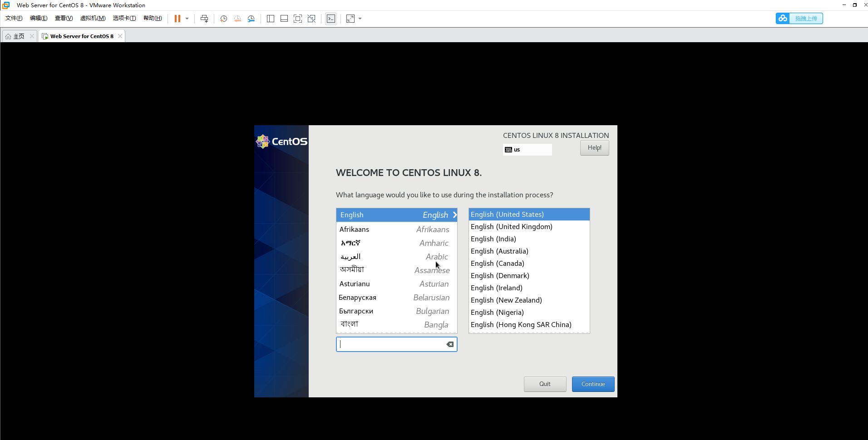Viewport: 868px width, 440px height.
Task: Click the send Ctrl+Alt+Del toolbar icon
Action: (204, 19)
